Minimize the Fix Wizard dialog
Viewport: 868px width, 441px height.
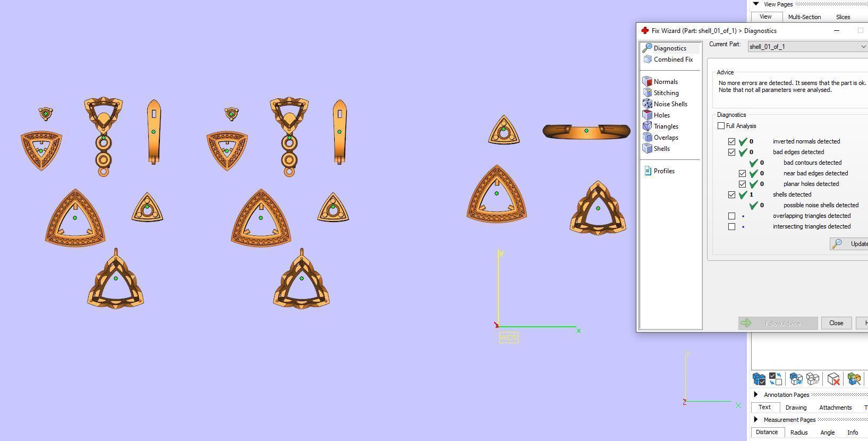[x=837, y=31]
